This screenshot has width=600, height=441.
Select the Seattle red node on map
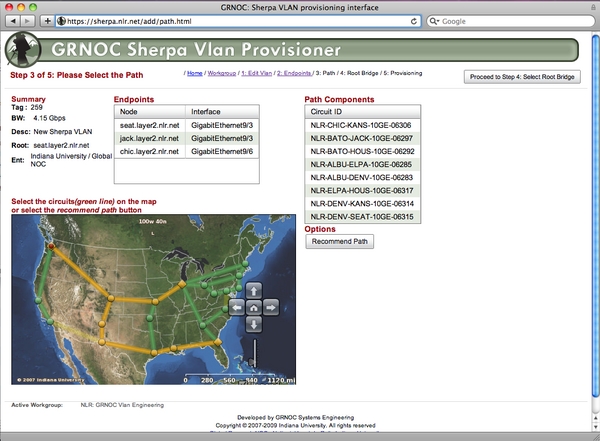(51, 246)
